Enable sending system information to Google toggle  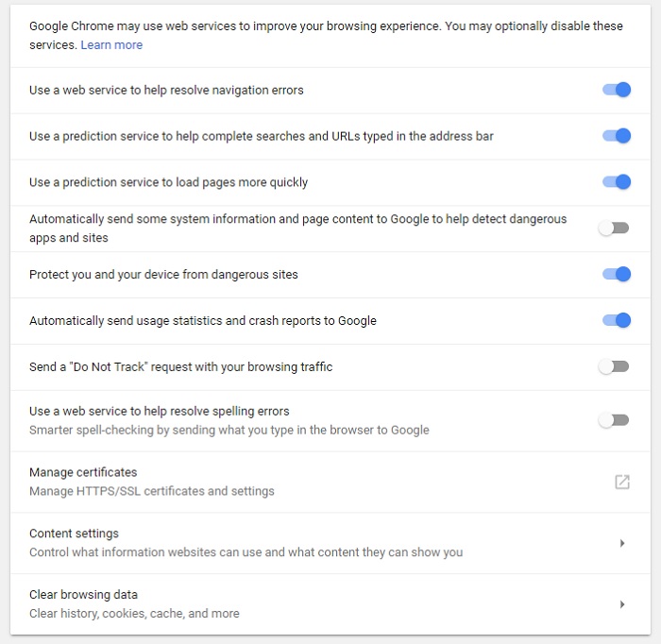[x=614, y=229]
